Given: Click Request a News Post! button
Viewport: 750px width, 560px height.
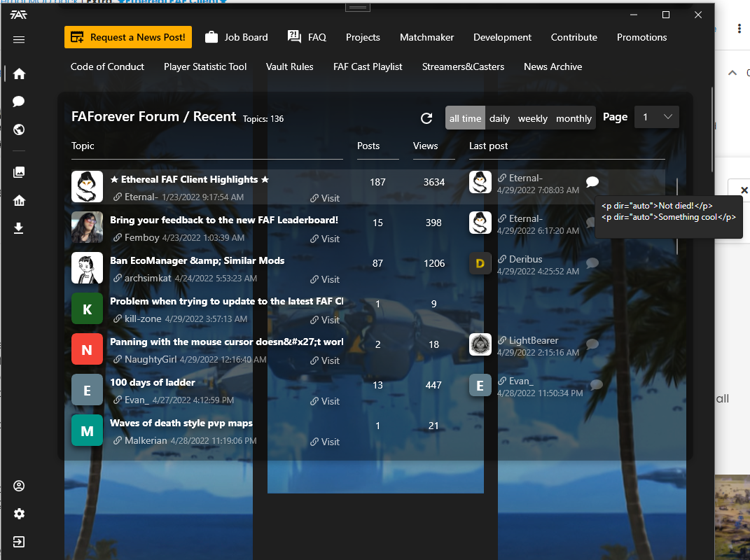Looking at the screenshot, I should 128,37.
